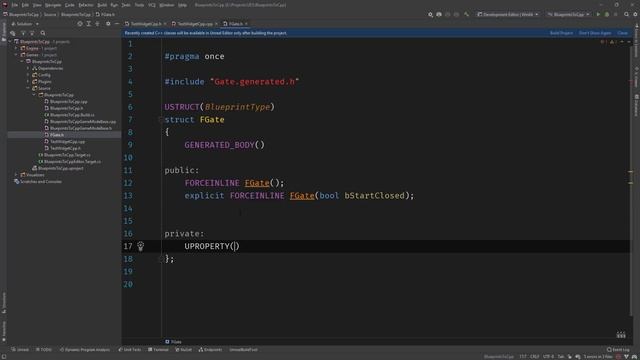
Task: Open the Code menu
Action: [70, 5]
